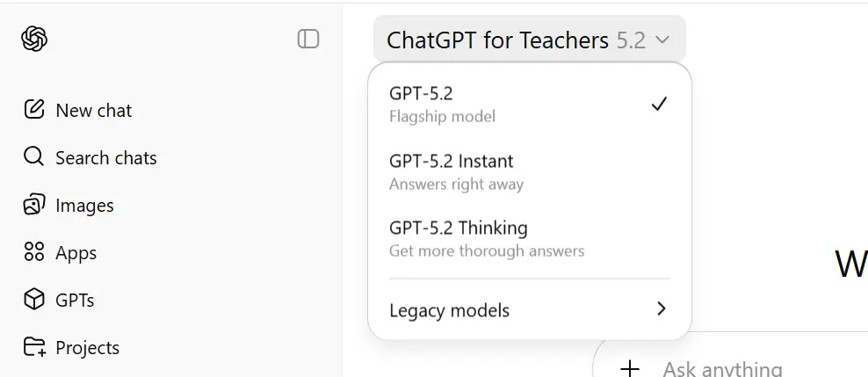The width and height of the screenshot is (868, 377).
Task: Select the GPT-5.2 Flagship model option
Action: tap(530, 104)
